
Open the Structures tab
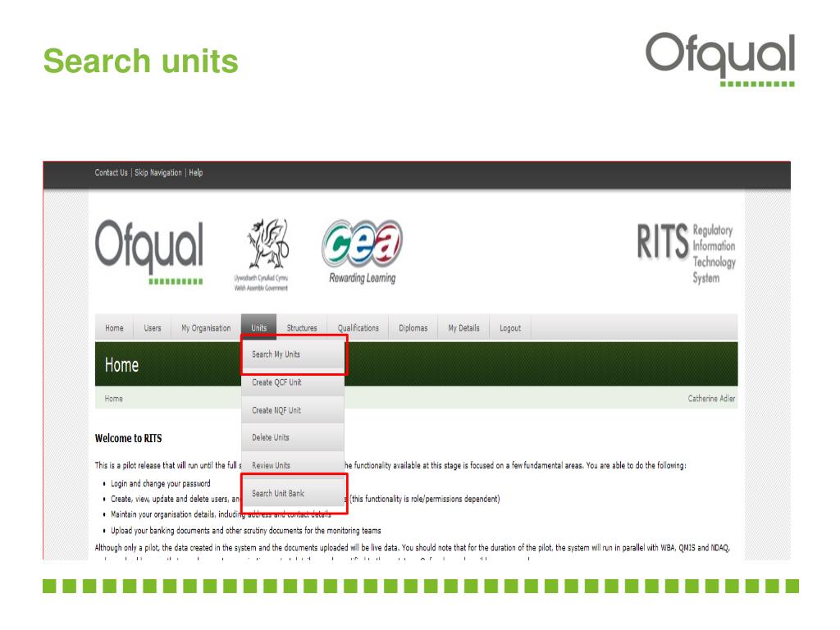302,328
